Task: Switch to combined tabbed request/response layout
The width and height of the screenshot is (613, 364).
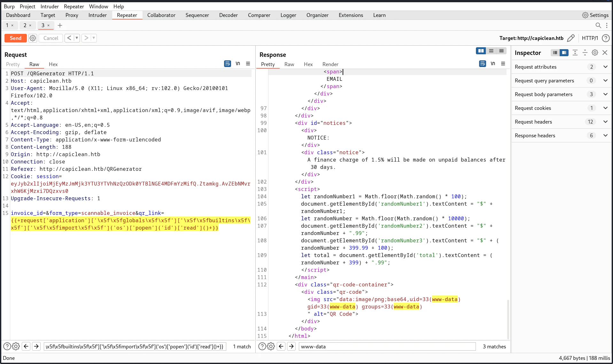Action: 501,51
